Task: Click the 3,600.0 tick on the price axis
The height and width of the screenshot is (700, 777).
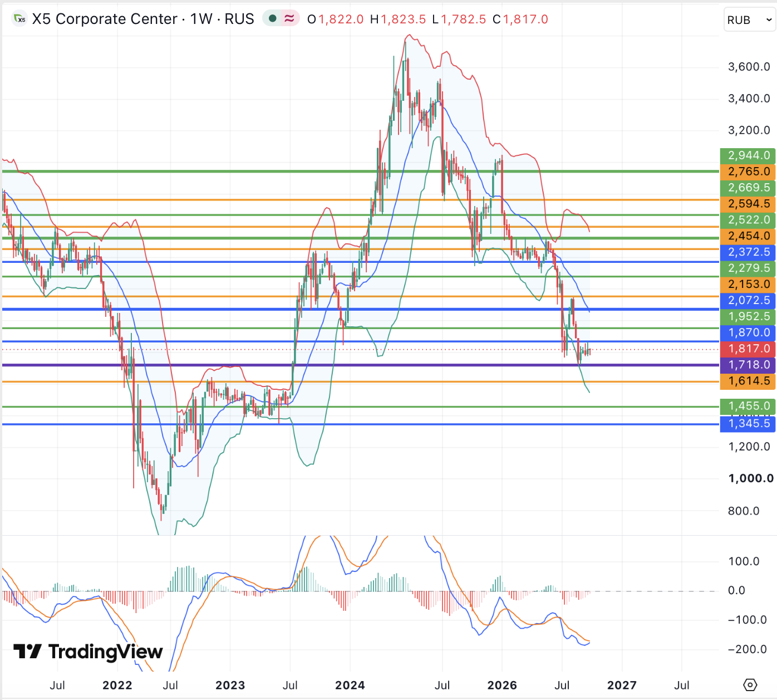Action: (x=749, y=67)
